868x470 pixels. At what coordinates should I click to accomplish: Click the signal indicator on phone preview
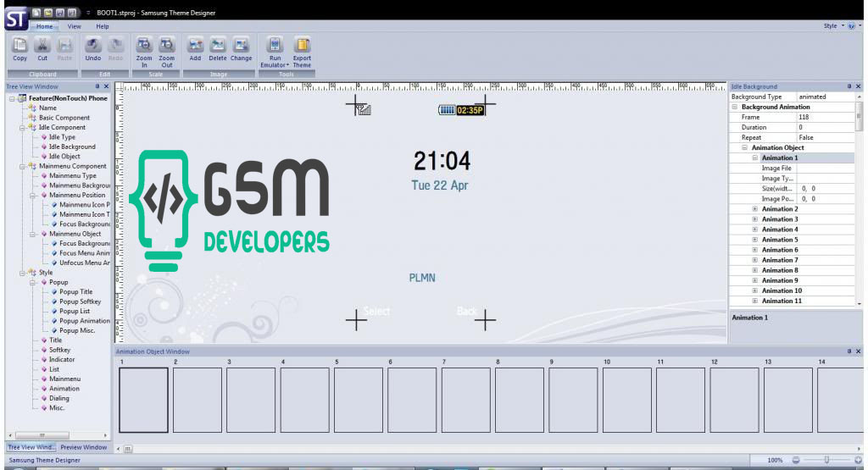pyautogui.click(x=364, y=109)
